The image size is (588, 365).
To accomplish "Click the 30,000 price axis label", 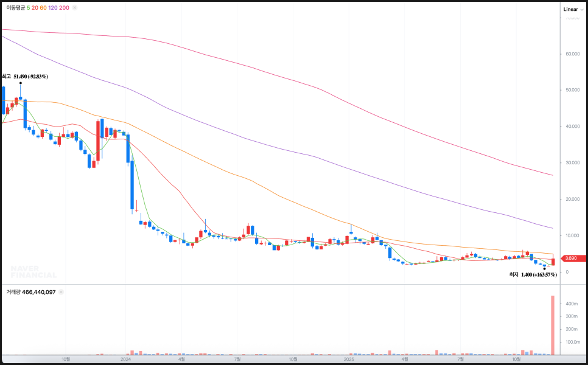I will pos(571,163).
